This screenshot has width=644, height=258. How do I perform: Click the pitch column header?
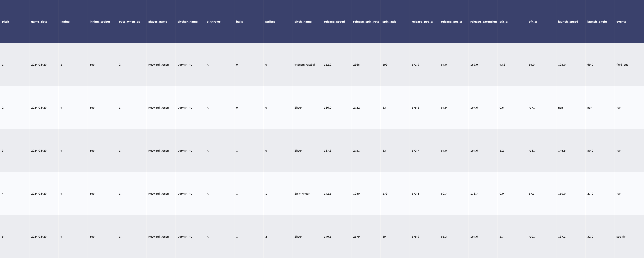pos(6,21)
